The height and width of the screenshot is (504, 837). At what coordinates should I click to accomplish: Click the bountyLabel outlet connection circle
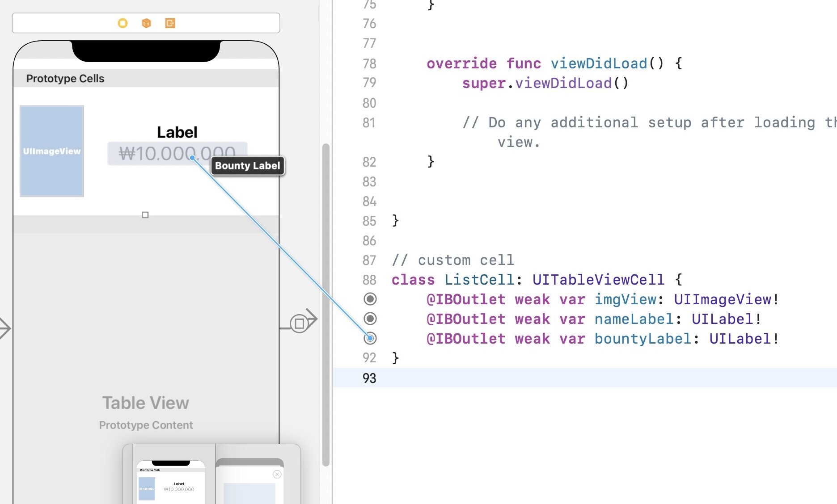pos(370,338)
